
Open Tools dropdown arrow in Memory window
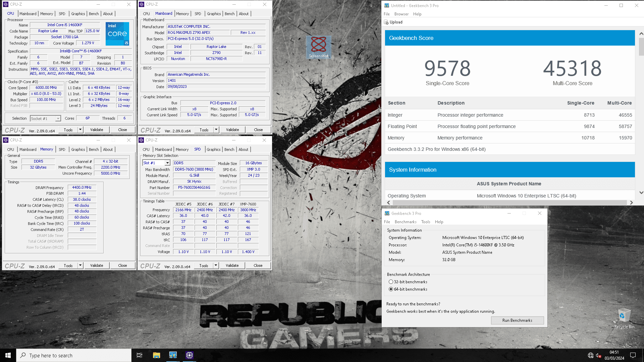[80, 265]
